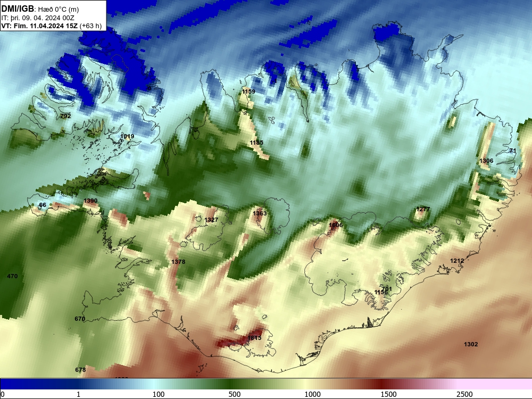Select the 792 value on the map
532x399 pixels.
click(x=65, y=116)
